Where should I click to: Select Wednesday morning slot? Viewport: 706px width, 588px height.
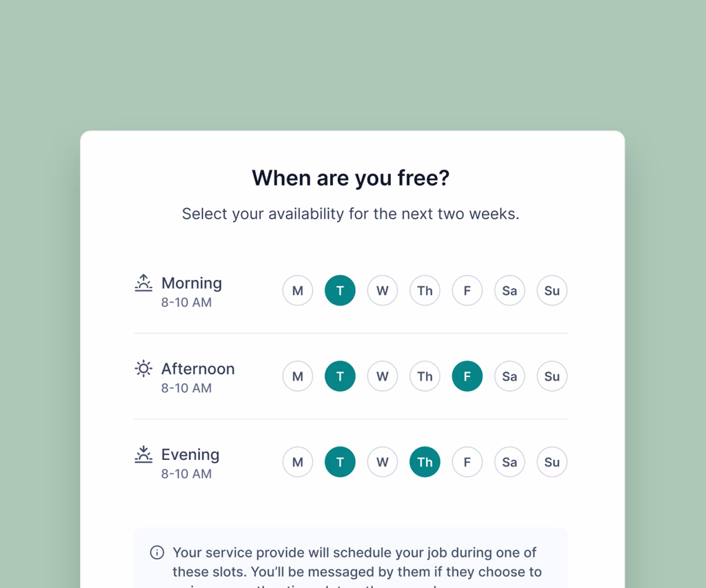[383, 291]
